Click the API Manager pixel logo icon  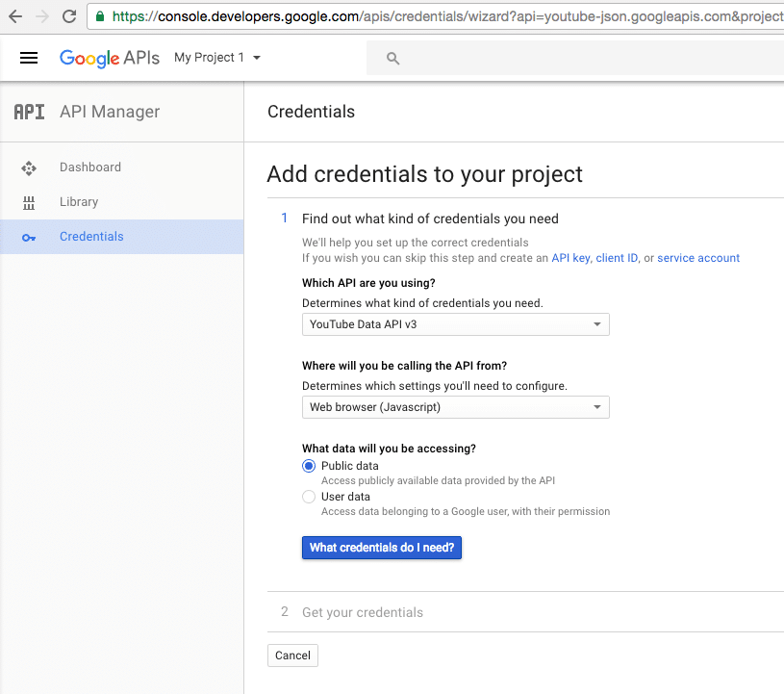(x=29, y=112)
